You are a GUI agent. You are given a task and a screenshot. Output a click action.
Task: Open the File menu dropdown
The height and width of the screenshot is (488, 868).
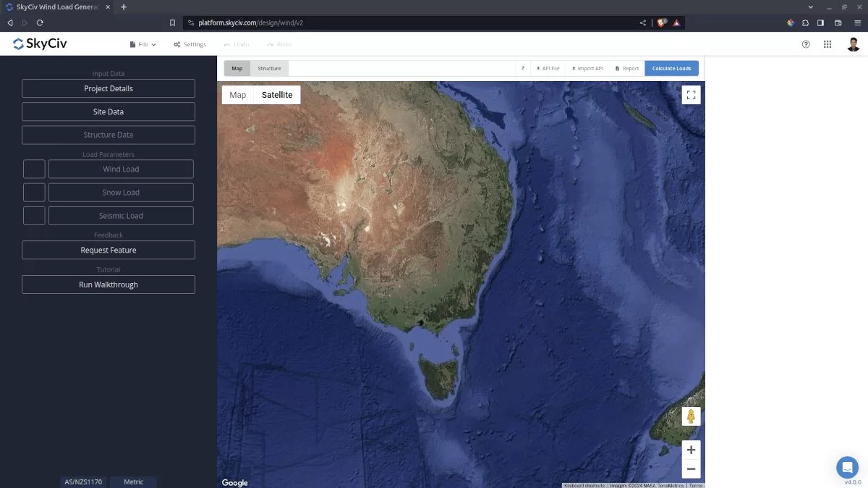click(x=142, y=44)
